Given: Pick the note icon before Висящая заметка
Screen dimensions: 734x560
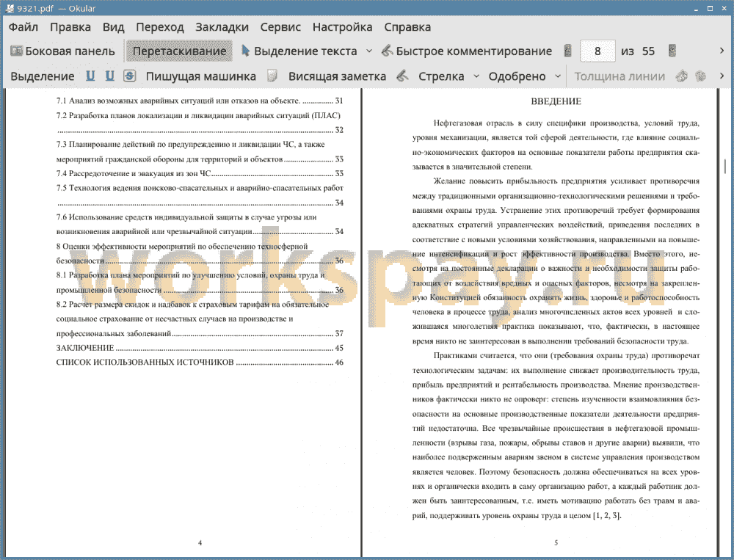Looking at the screenshot, I should tap(272, 76).
